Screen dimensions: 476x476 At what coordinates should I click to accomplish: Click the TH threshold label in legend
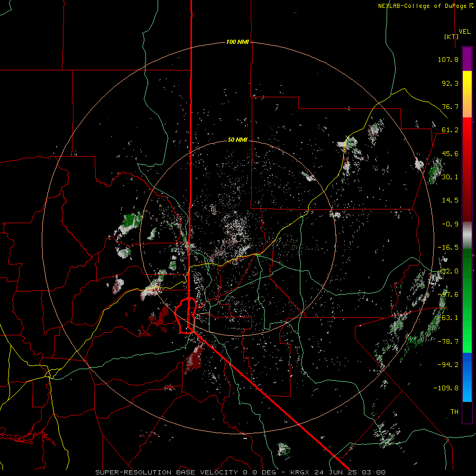[x=454, y=412]
